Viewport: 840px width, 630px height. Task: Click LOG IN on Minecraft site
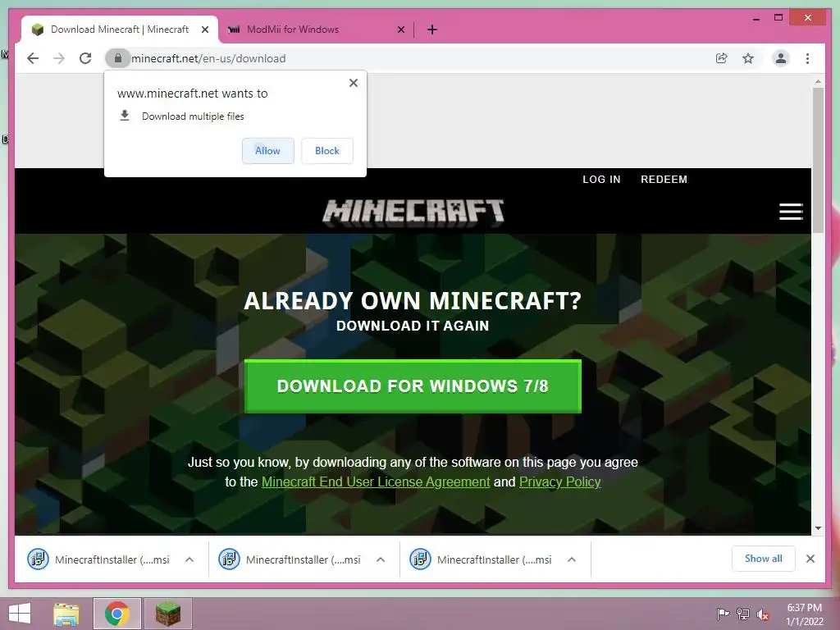click(601, 180)
